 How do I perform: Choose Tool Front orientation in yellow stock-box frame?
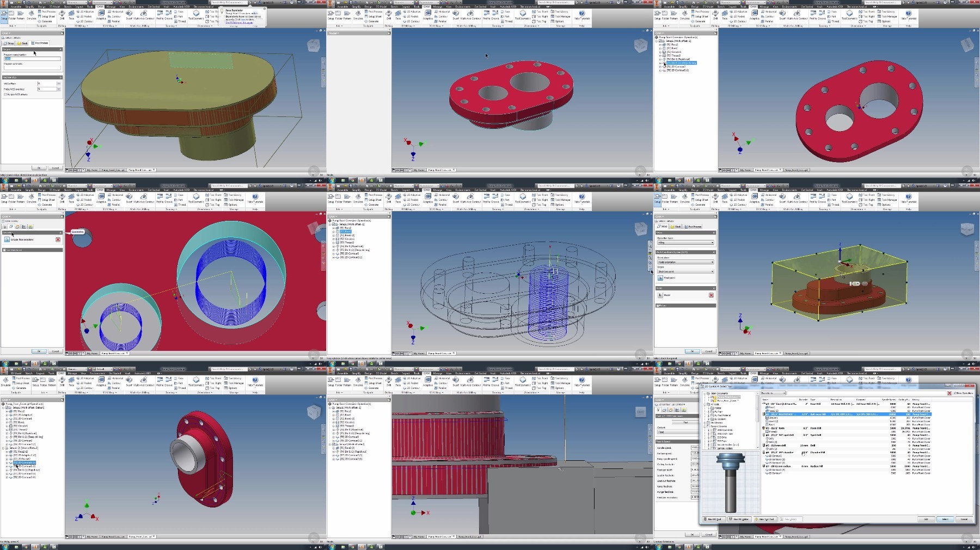click(866, 195)
